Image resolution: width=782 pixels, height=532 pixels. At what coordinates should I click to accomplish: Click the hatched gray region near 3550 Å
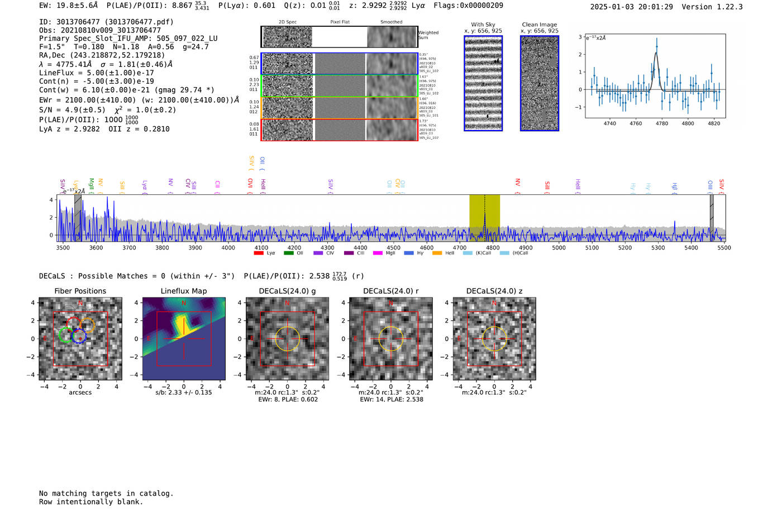78,218
